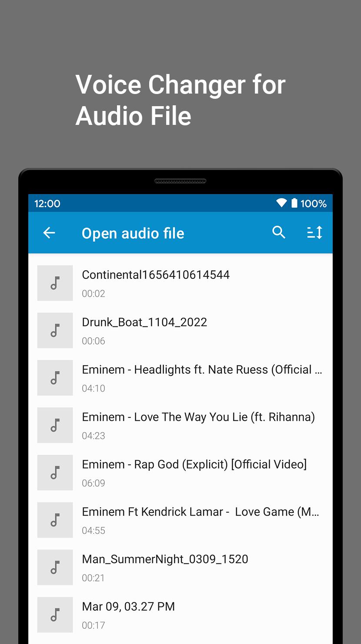Image resolution: width=361 pixels, height=644 pixels.
Task: Click the 00:17 duration label
Action: pos(94,626)
